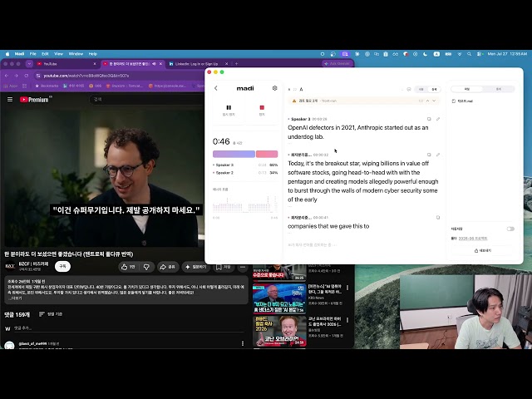532x399 pixels.
Task: Pause the madi recording
Action: click(x=229, y=110)
